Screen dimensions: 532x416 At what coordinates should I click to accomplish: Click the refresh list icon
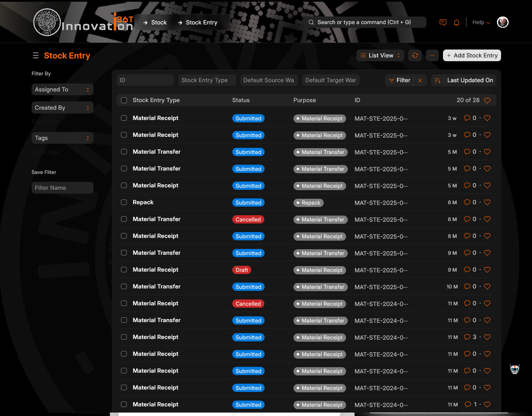[x=415, y=55]
